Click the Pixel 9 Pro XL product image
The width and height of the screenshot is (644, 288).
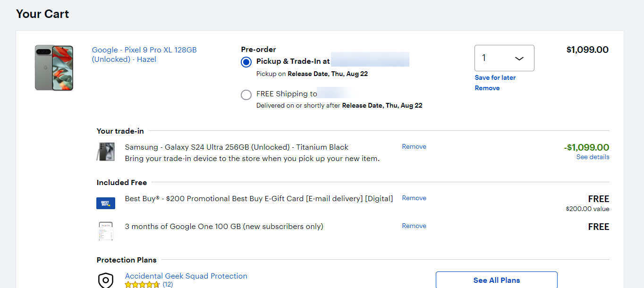[x=54, y=68]
